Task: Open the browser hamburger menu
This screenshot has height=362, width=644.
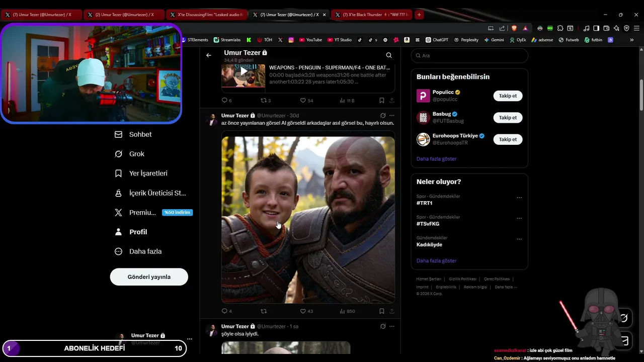Action: [x=636, y=28]
